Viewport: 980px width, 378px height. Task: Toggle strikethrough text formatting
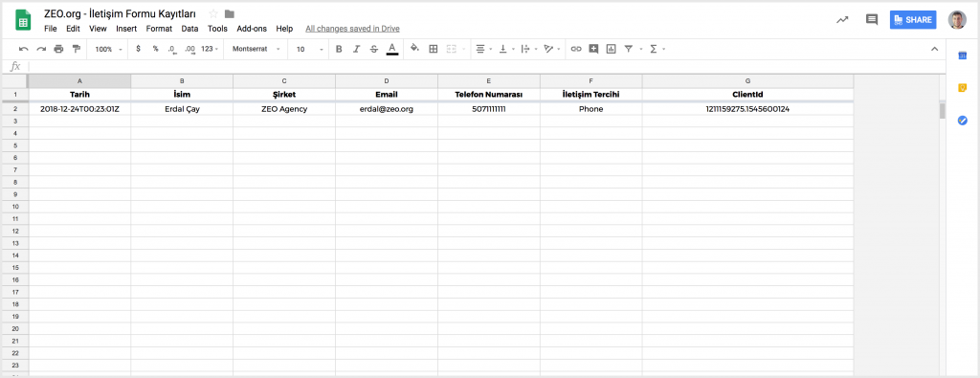point(374,49)
